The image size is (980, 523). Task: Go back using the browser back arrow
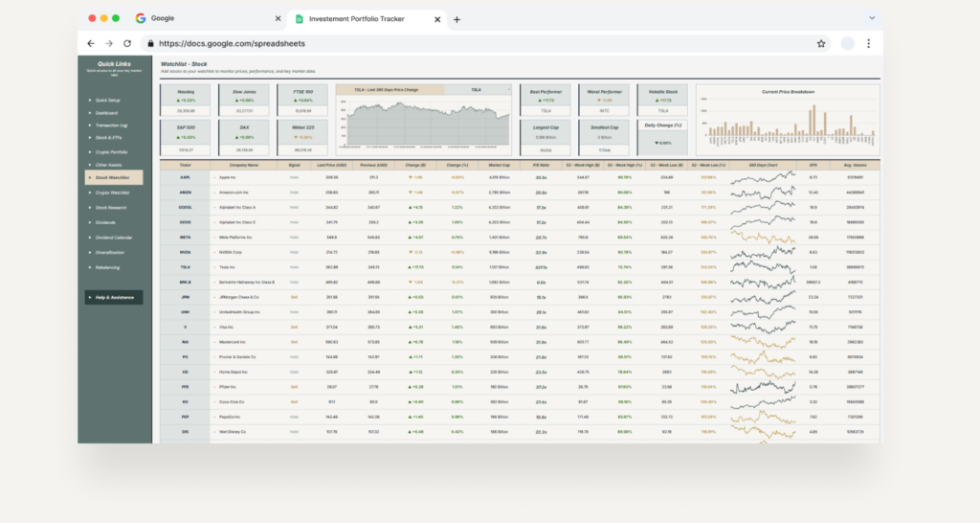tap(91, 44)
